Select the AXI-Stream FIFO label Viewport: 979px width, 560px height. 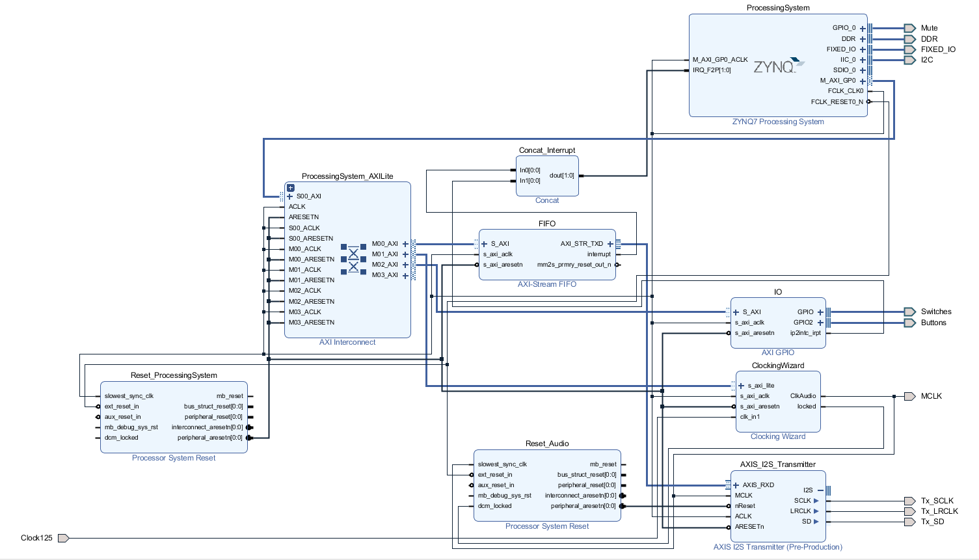tap(547, 284)
